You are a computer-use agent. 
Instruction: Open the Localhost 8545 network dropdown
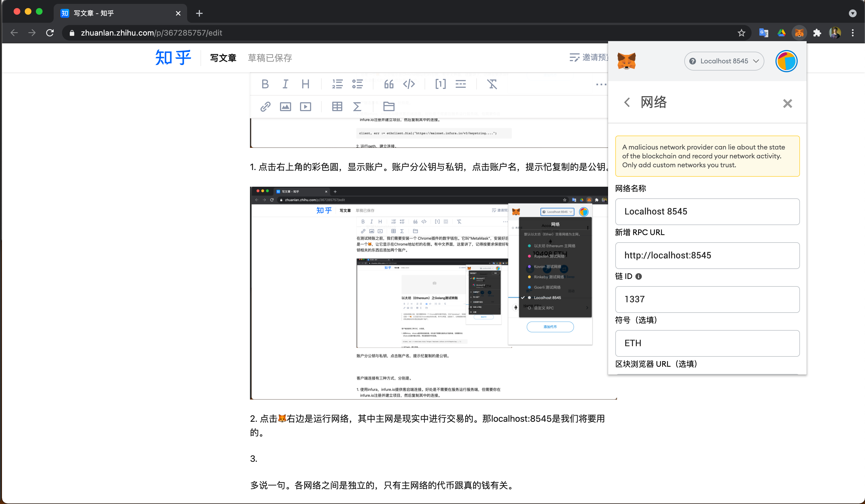tap(724, 61)
